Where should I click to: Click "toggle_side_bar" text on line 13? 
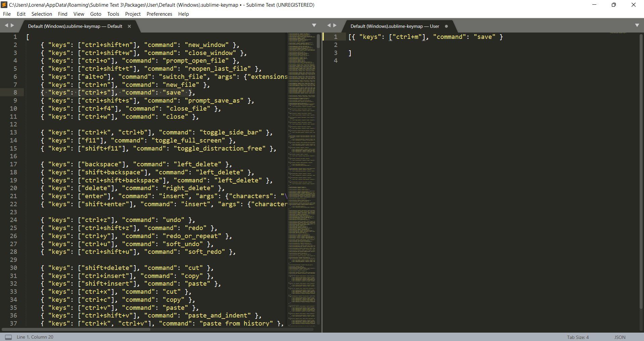point(231,132)
